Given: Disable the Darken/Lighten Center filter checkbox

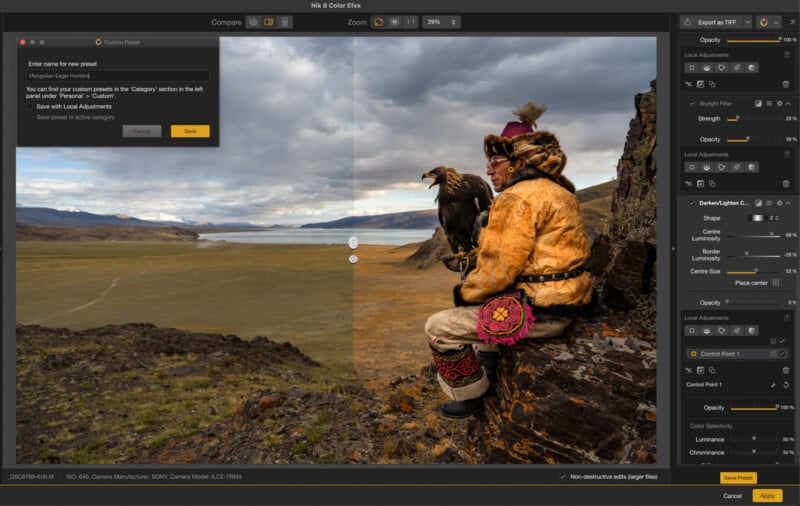Looking at the screenshot, I should (692, 203).
